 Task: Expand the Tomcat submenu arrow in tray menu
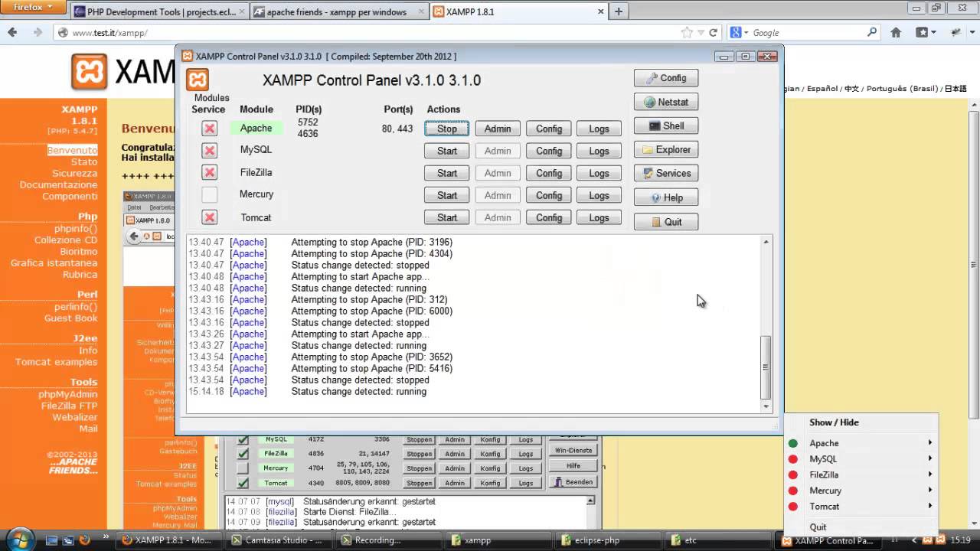930,507
